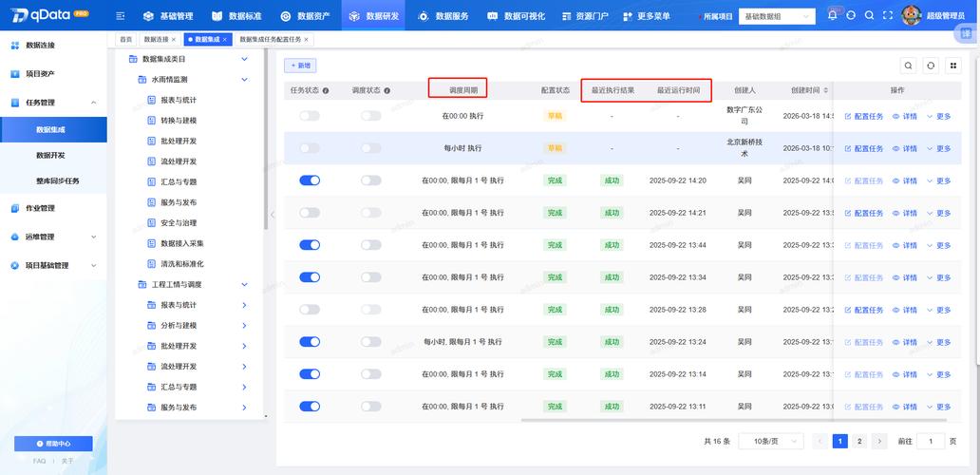The width and height of the screenshot is (980, 475).
Task: Click the FAQ link
Action: point(39,461)
